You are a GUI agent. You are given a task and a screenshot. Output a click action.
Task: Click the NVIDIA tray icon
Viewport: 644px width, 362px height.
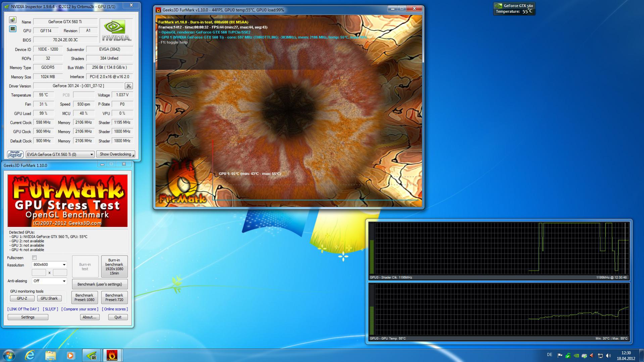click(x=576, y=355)
